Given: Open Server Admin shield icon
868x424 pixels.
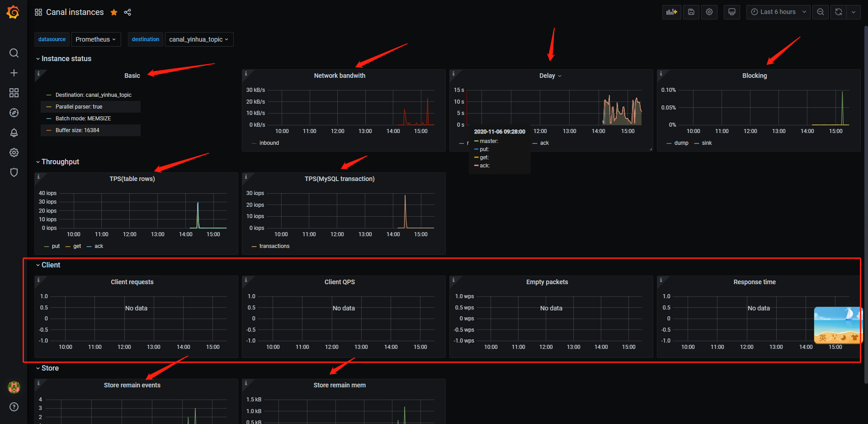Looking at the screenshot, I should pos(14,172).
